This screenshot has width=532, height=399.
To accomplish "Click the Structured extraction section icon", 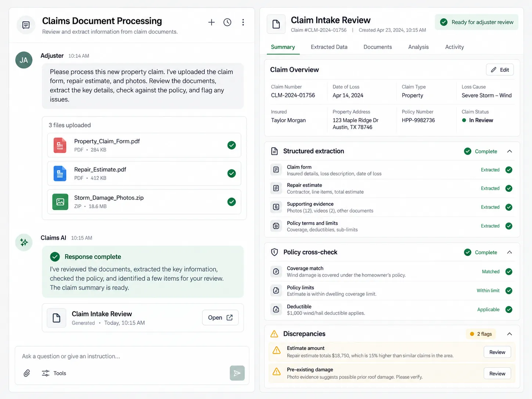I will tap(274, 151).
